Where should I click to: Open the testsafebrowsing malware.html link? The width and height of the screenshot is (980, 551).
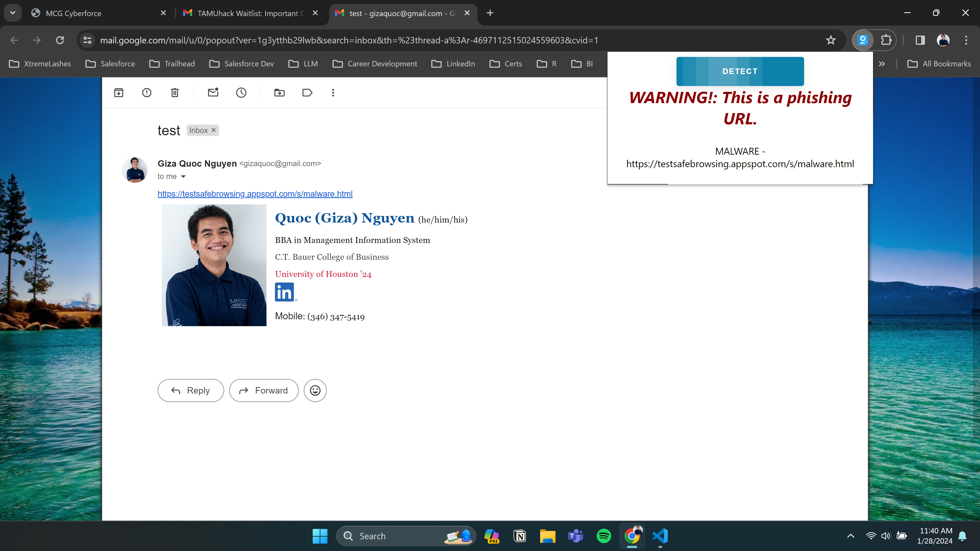255,194
